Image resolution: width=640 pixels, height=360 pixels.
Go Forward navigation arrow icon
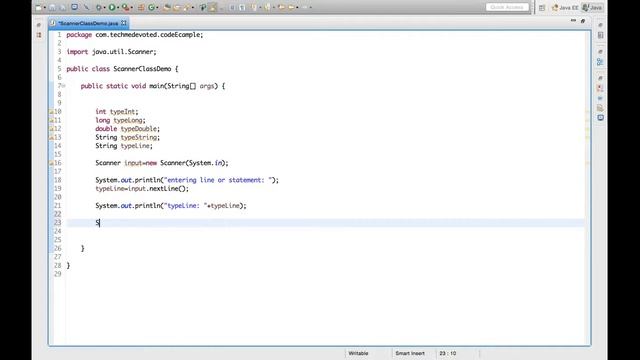point(304,7)
